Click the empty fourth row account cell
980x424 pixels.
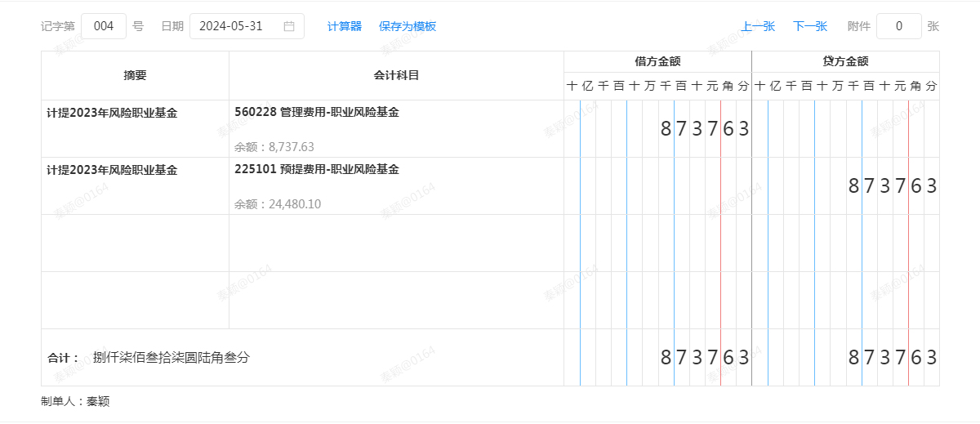[396, 301]
